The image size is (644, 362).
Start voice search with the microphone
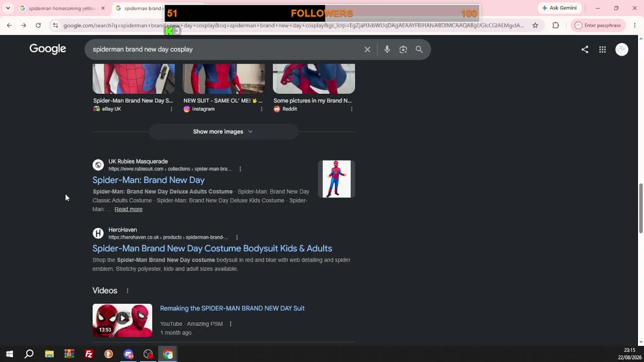point(387,49)
